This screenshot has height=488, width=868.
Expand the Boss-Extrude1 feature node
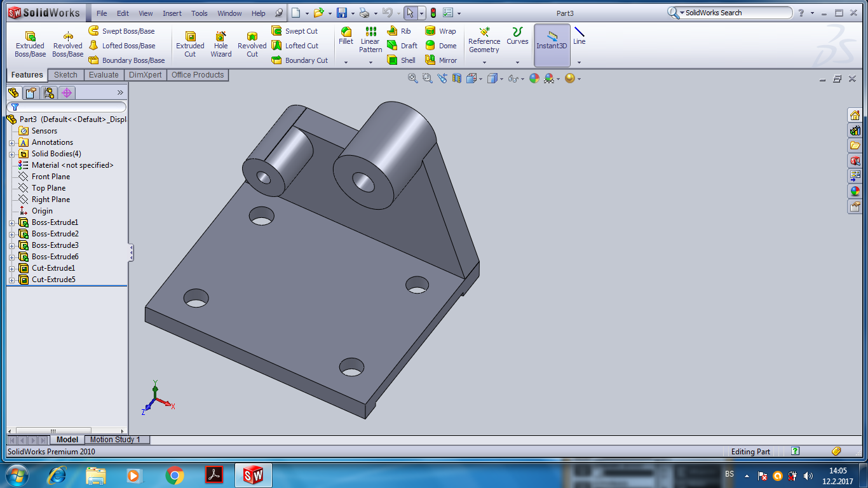[11, 222]
